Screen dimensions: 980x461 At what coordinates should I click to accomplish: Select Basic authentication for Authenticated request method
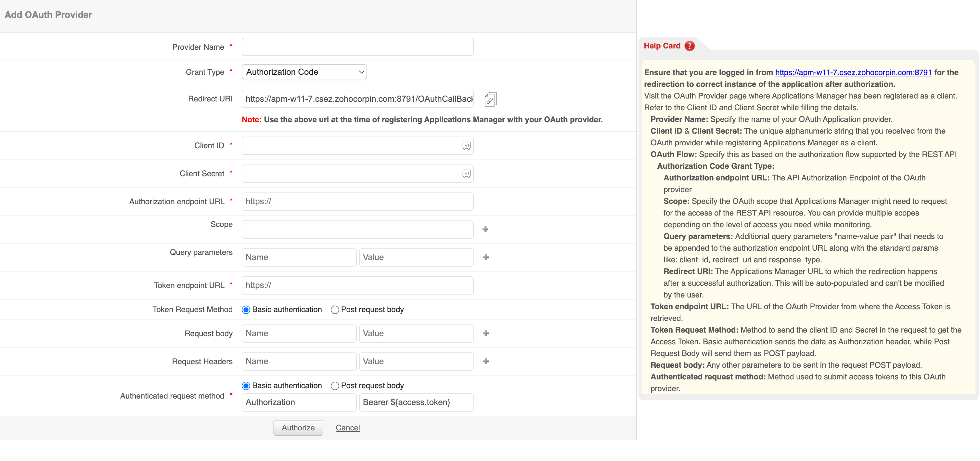point(246,386)
